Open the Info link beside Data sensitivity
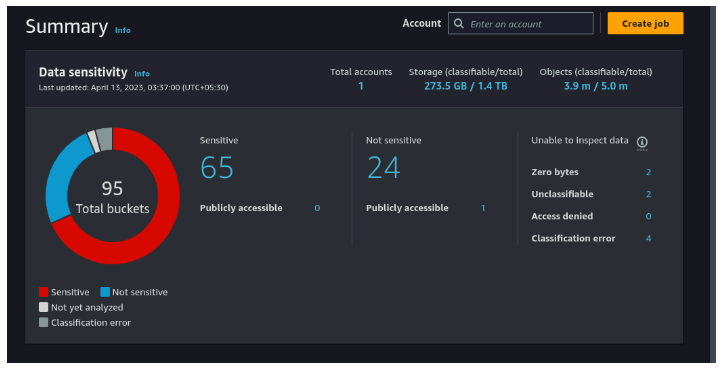 tap(142, 74)
